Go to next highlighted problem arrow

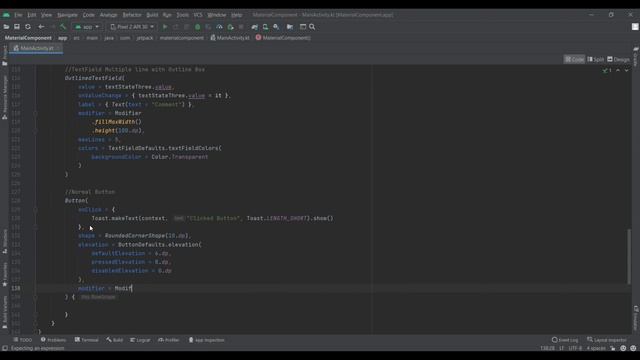[627, 70]
